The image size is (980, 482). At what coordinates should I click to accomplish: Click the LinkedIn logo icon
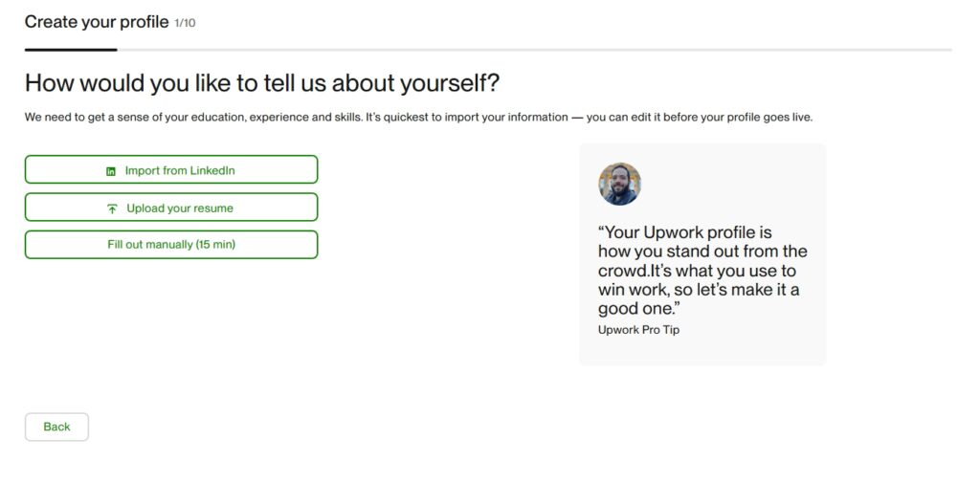[111, 171]
